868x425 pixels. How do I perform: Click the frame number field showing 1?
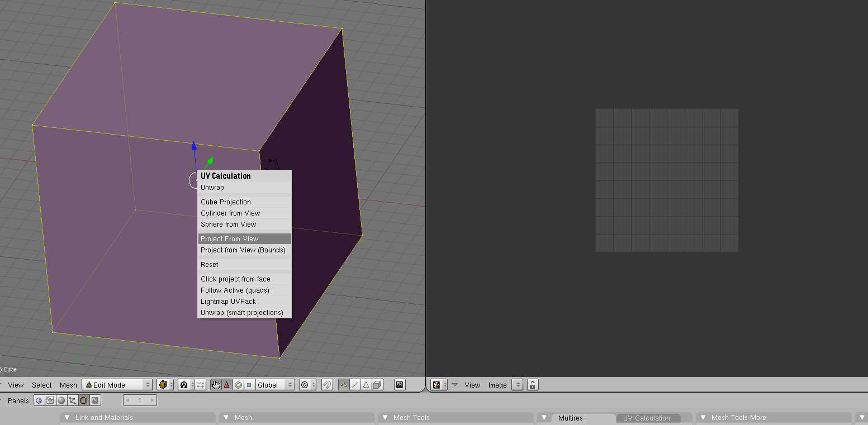tap(140, 400)
